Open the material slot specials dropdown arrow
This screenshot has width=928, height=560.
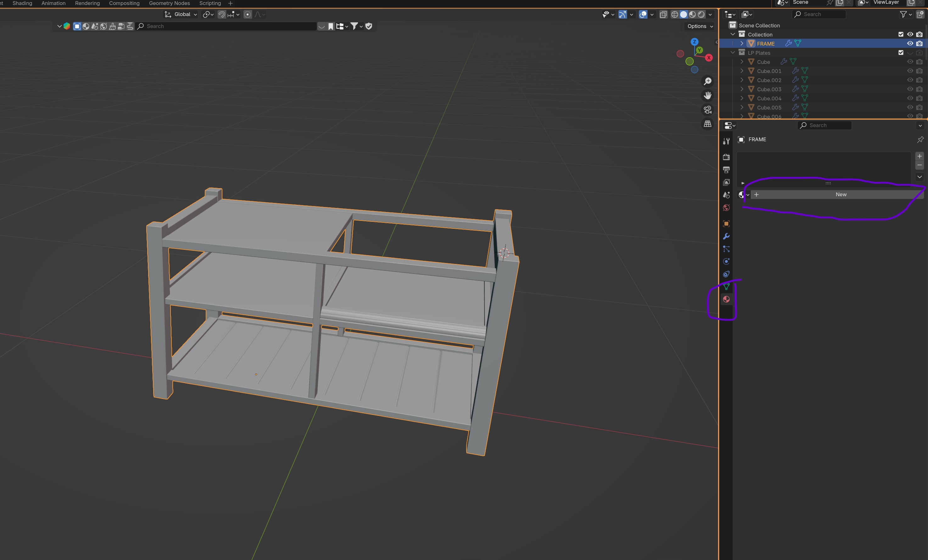pos(919,177)
